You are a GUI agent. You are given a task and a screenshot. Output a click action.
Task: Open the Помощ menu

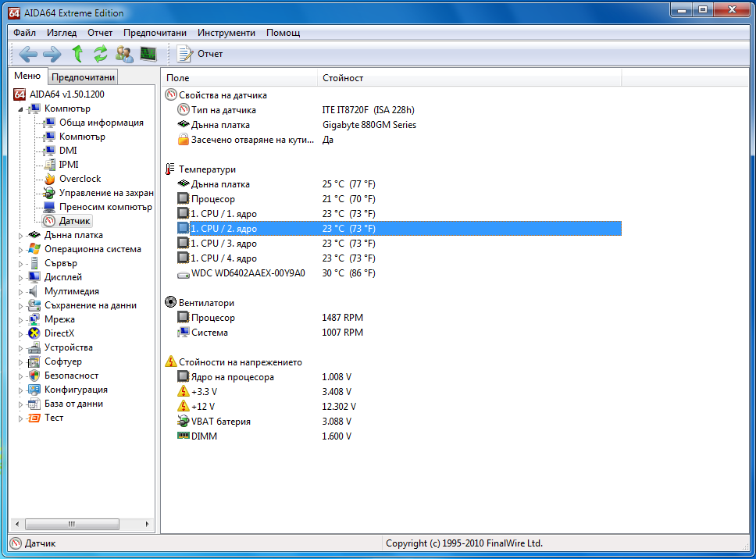pos(283,33)
